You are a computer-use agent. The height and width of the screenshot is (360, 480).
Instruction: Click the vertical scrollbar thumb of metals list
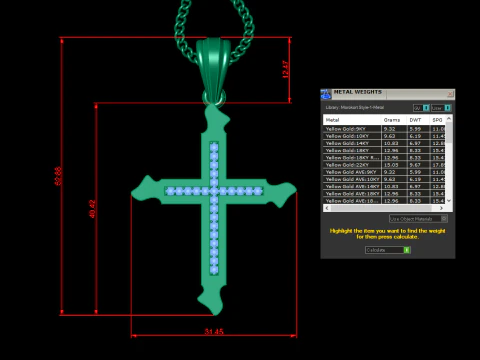click(x=449, y=132)
